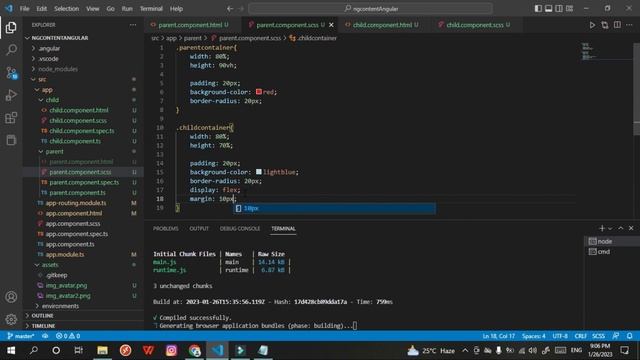
Task: Open the terminal launch profile dropdown
Action: (610, 229)
